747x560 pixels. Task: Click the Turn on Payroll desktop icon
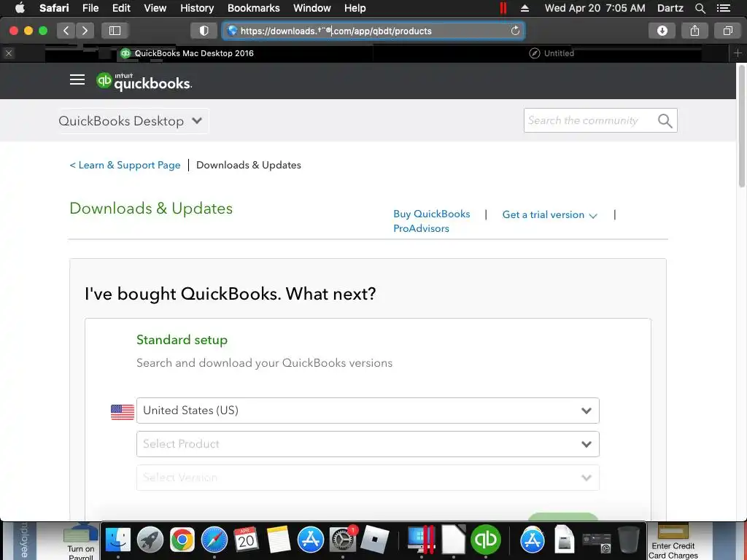(81, 542)
